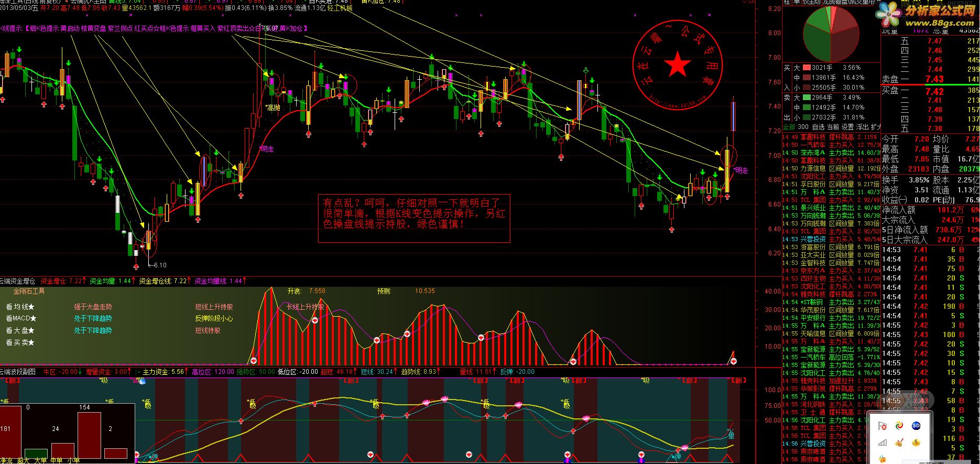980x464 pixels.
Task: Click the 看买卖★ label
Action: click(20, 342)
